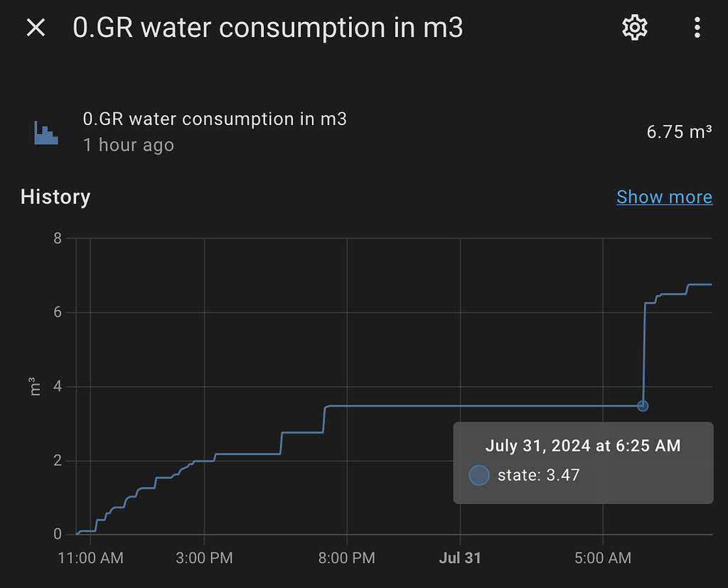The height and width of the screenshot is (588, 728).
Task: Select the History section heading
Action: click(x=55, y=197)
